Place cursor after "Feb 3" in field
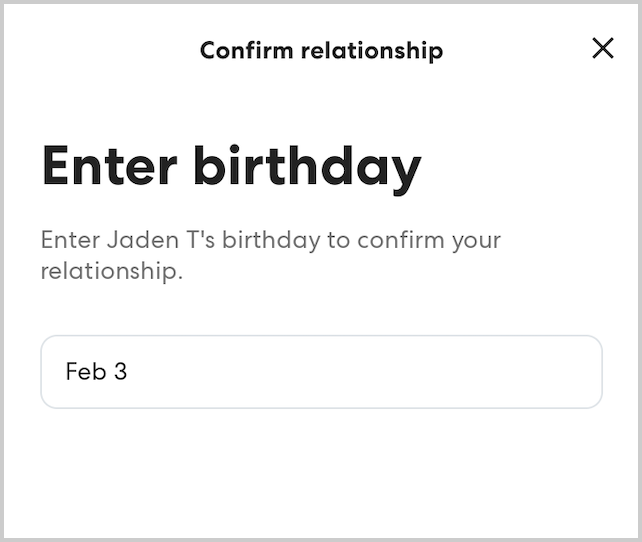 click(x=129, y=372)
